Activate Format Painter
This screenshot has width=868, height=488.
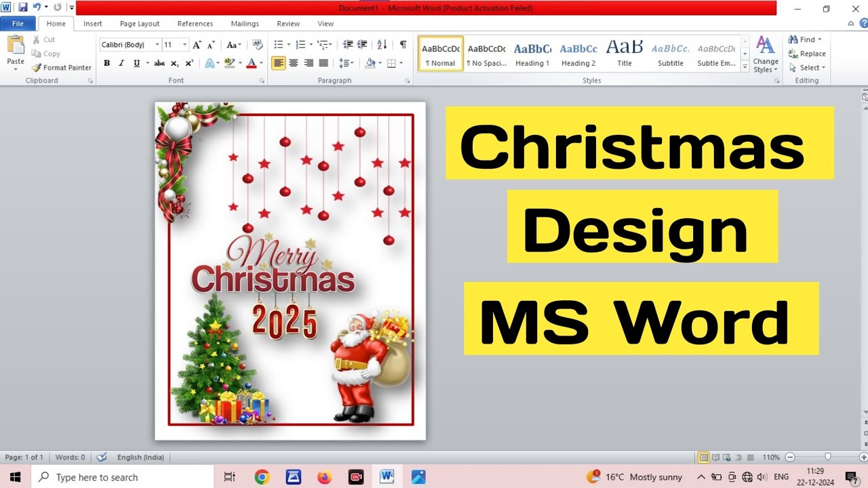[61, 68]
